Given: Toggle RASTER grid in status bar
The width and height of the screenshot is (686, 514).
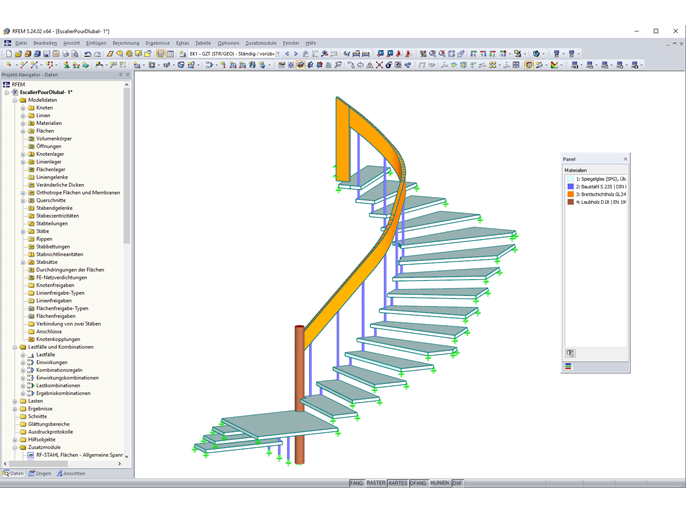Looking at the screenshot, I should point(376,483).
